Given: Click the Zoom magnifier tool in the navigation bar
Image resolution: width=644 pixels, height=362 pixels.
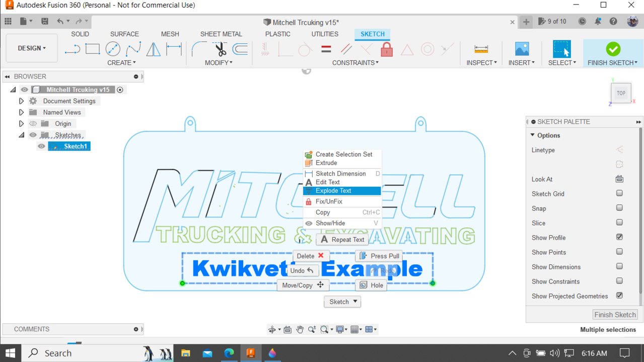Looking at the screenshot, I should pyautogui.click(x=312, y=329).
